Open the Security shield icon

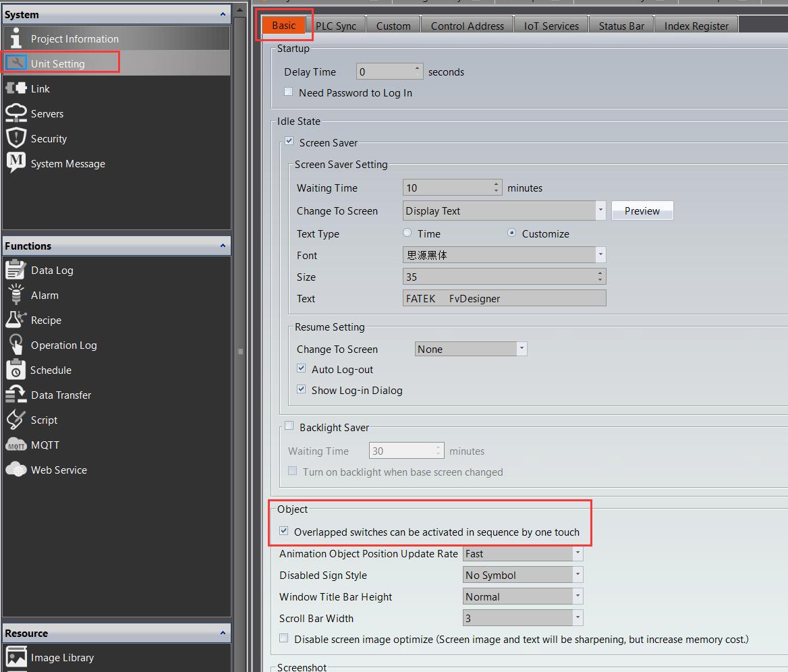(16, 138)
